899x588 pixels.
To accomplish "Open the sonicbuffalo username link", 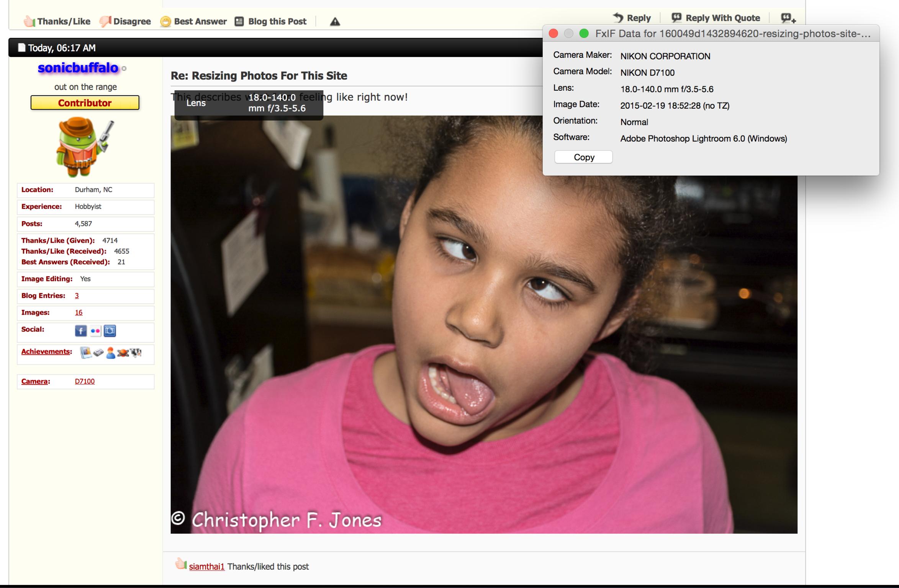I will coord(78,68).
